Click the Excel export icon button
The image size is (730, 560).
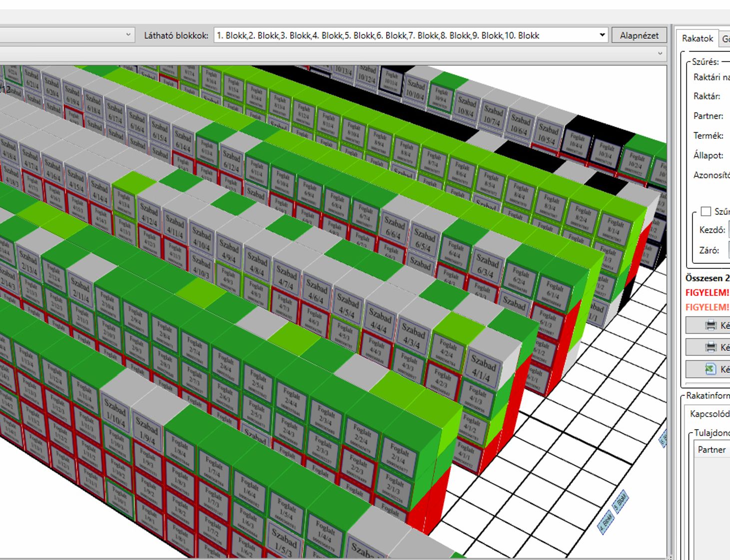(710, 369)
